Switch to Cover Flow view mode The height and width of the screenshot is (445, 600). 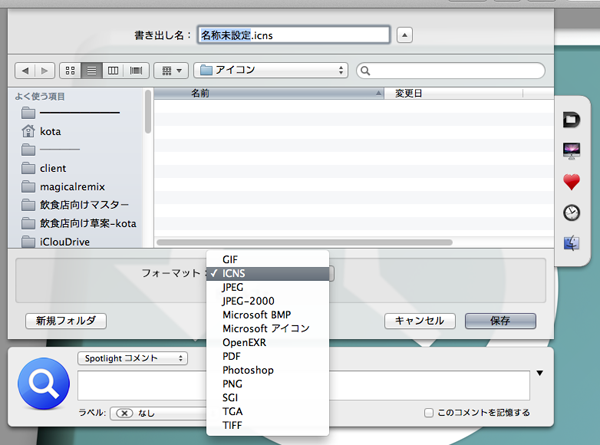(136, 70)
